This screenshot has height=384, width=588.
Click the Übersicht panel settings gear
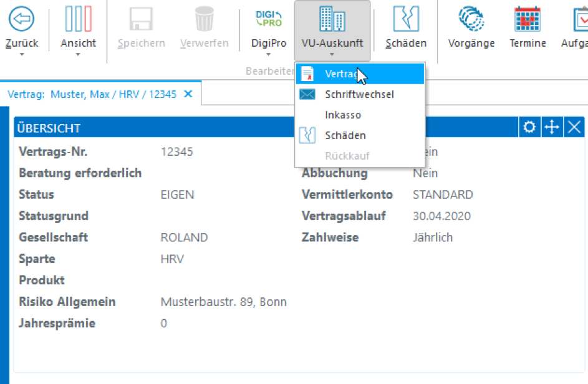point(529,128)
